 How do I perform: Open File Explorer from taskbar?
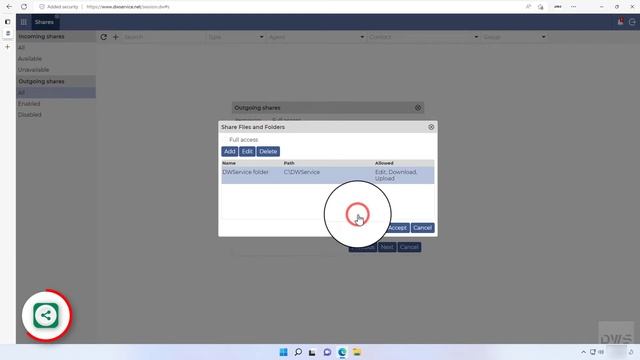[357, 352]
